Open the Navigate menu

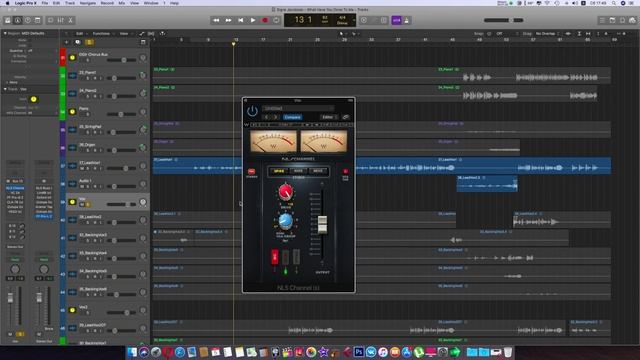(87, 3)
